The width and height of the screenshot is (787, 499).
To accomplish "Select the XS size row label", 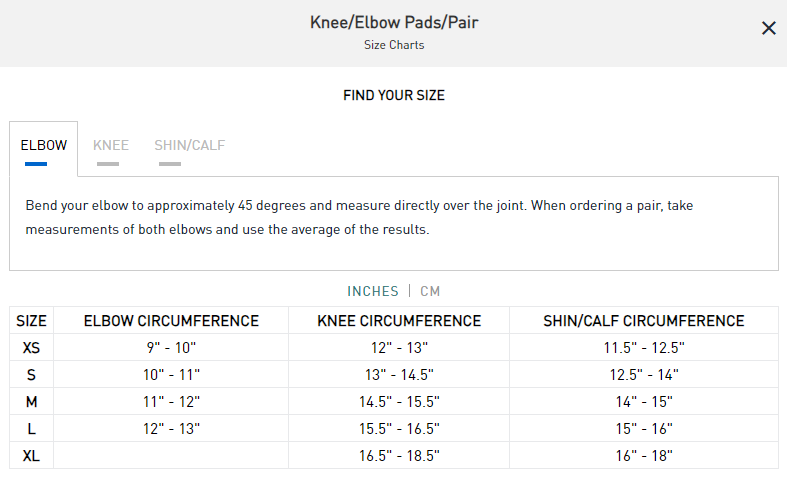I will click(31, 348).
